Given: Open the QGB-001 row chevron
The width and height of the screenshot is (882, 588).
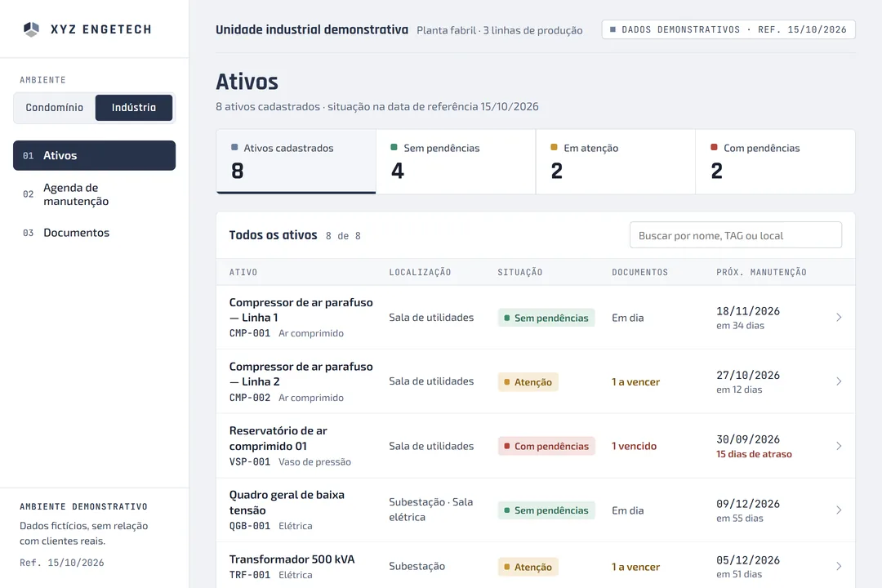Looking at the screenshot, I should [839, 510].
